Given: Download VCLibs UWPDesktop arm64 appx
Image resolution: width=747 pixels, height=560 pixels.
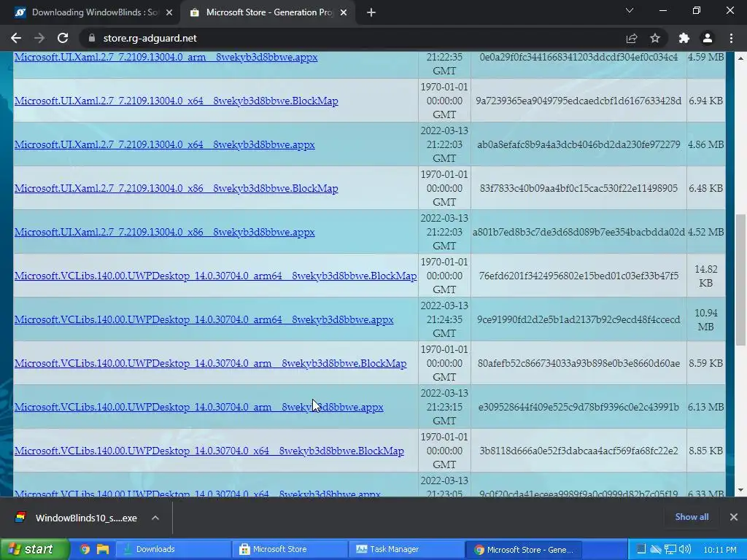Looking at the screenshot, I should pyautogui.click(x=204, y=320).
